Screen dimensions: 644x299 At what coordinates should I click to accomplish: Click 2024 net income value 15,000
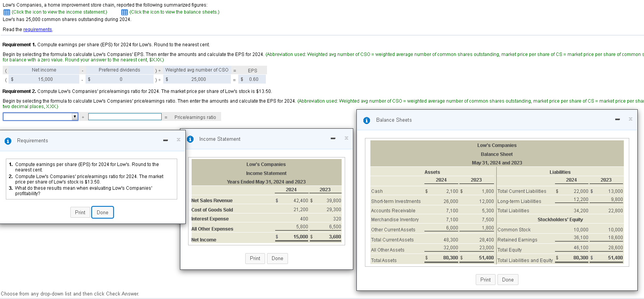pos(300,237)
